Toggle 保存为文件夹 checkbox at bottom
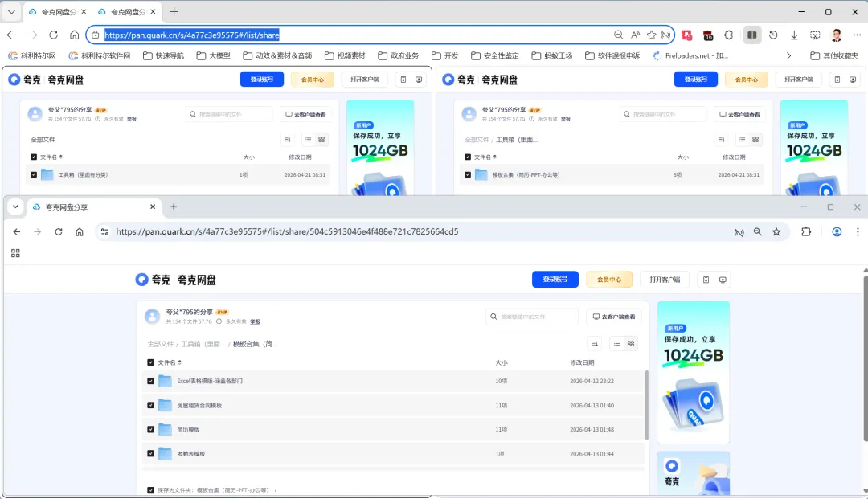Viewport: 868px width, 499px height. click(150, 490)
